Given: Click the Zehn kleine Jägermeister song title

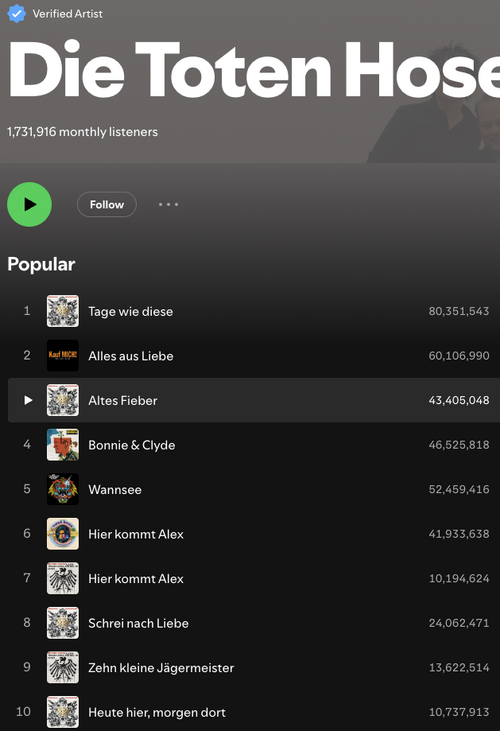Looking at the screenshot, I should [x=161, y=668].
